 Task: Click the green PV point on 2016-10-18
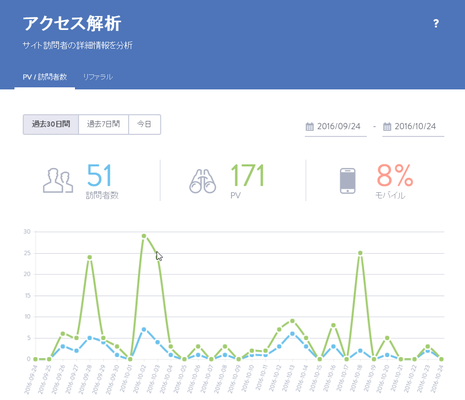pyautogui.click(x=360, y=253)
